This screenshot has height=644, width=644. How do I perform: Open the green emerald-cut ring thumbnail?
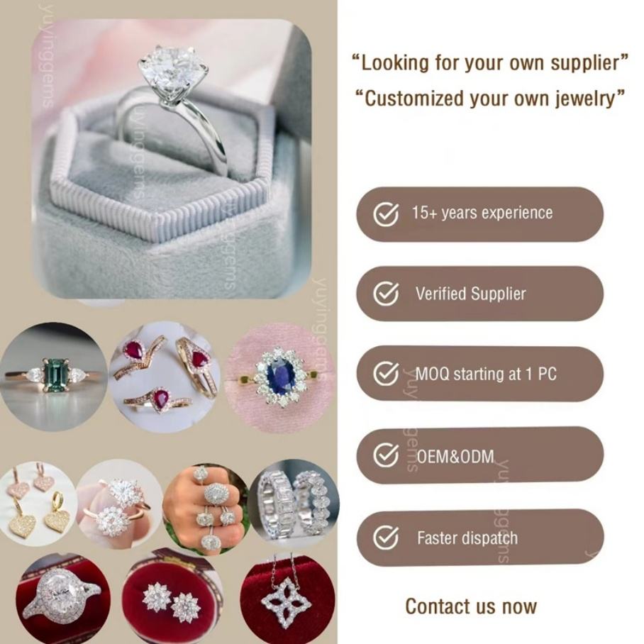[52, 377]
